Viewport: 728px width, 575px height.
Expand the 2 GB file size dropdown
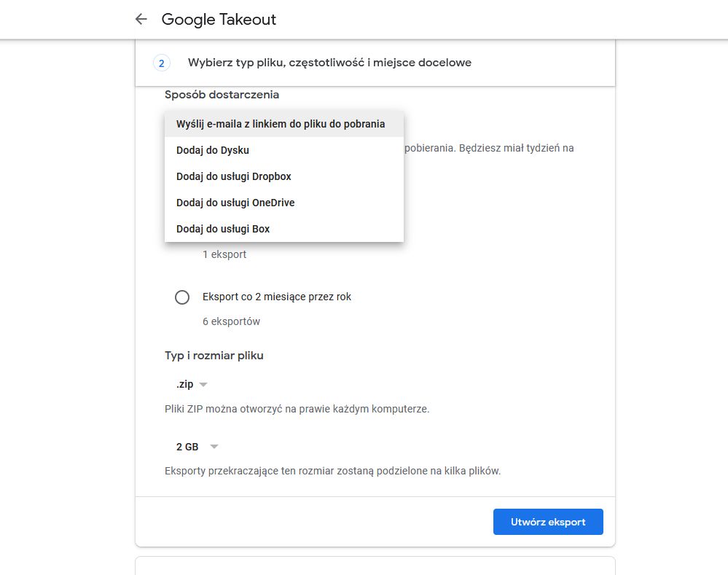pos(197,447)
